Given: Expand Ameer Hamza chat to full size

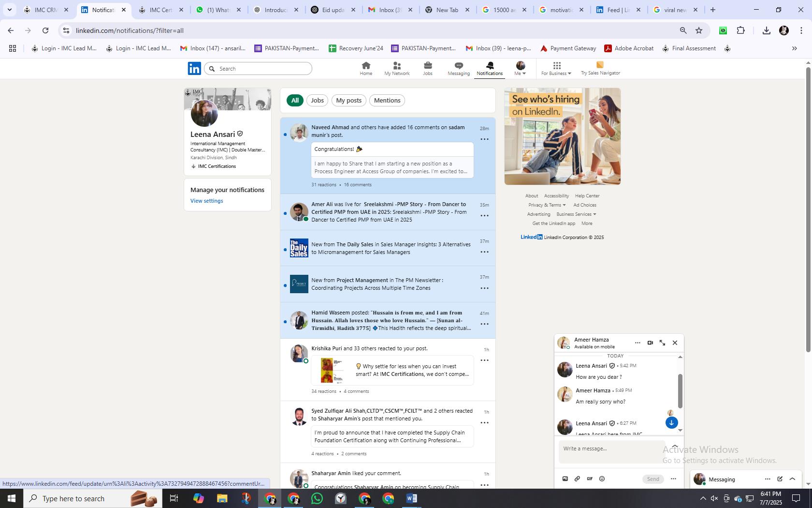Looking at the screenshot, I should pos(663,343).
